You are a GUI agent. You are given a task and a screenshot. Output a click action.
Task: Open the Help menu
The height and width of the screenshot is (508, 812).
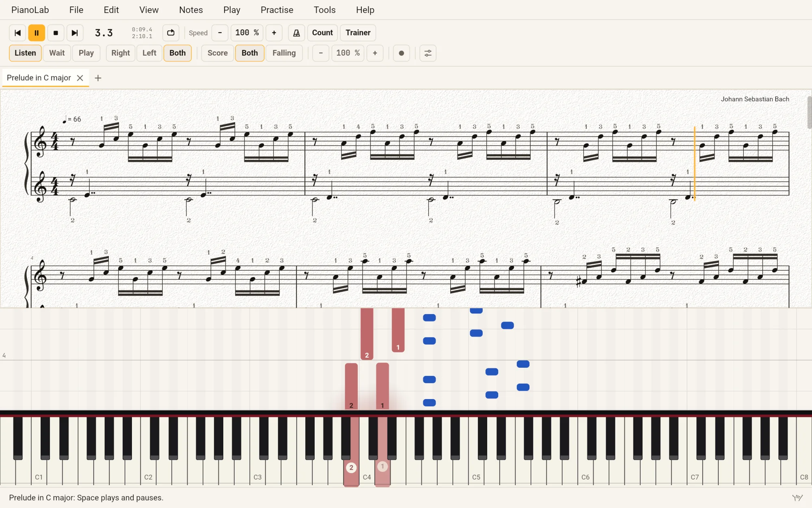[365, 10]
